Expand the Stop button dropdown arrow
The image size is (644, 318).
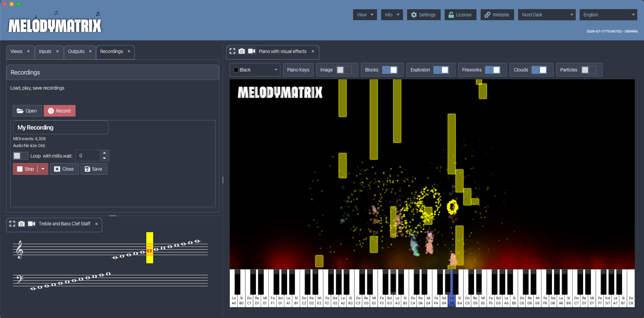coord(43,169)
